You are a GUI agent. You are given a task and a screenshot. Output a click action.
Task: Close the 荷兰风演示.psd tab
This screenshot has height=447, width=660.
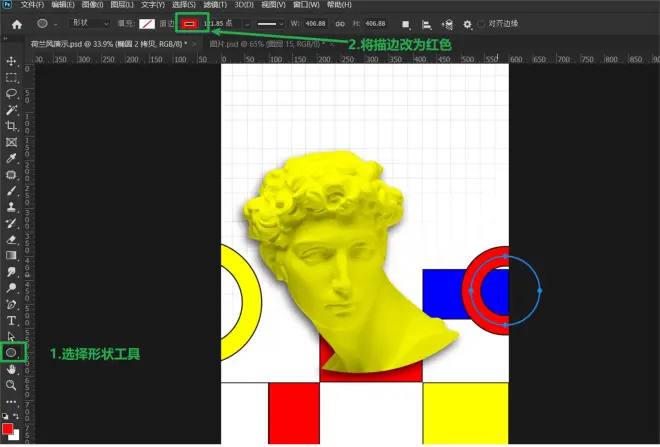(x=194, y=44)
